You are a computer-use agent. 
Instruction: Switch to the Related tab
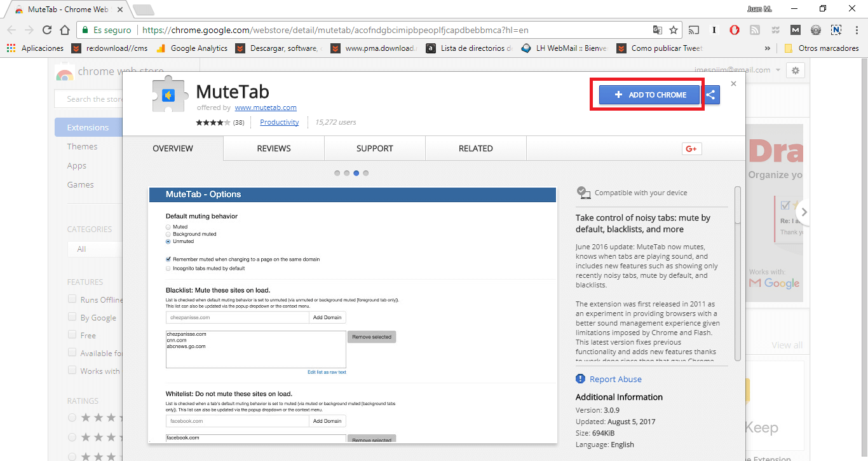coord(476,148)
